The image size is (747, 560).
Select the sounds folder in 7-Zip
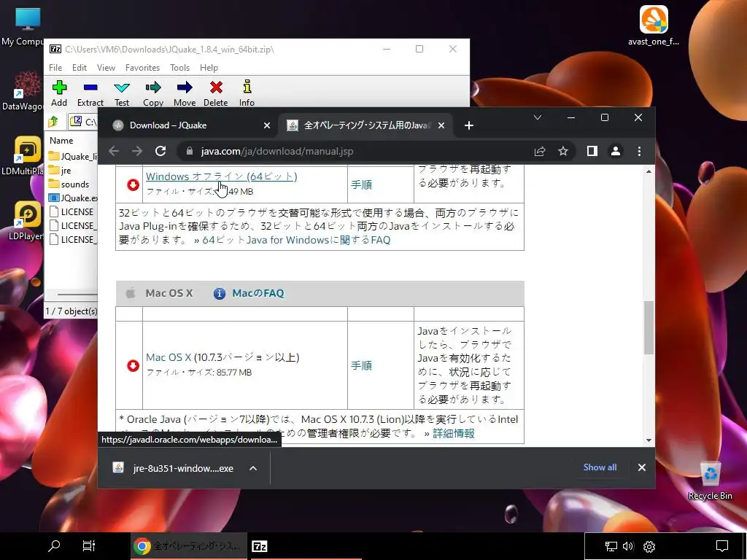[75, 184]
